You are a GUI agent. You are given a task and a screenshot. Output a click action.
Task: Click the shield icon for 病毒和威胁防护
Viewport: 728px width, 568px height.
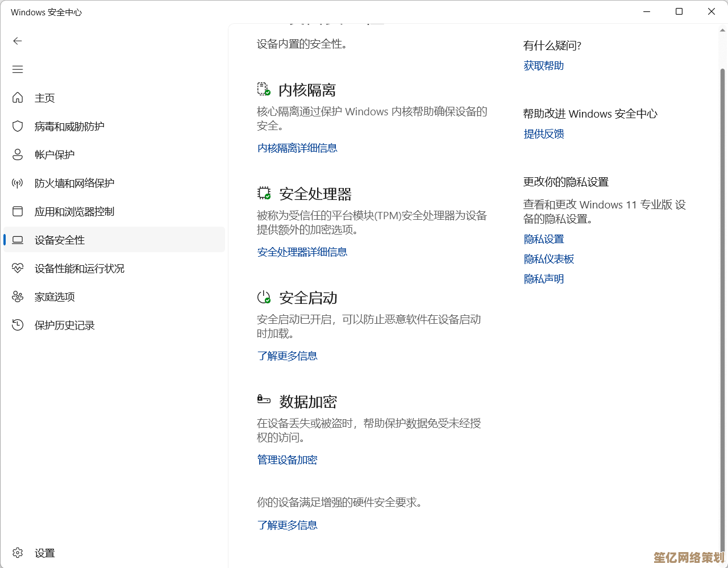pyautogui.click(x=18, y=126)
